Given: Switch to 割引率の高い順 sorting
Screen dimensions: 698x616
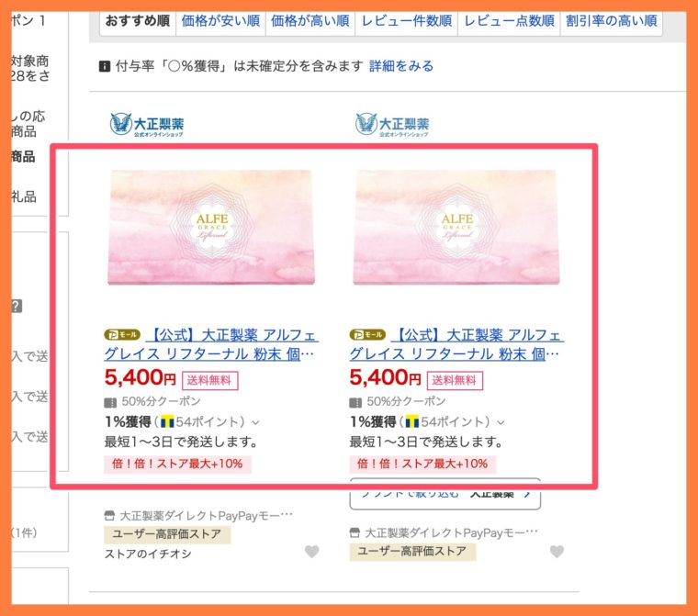Looking at the screenshot, I should coord(611,21).
